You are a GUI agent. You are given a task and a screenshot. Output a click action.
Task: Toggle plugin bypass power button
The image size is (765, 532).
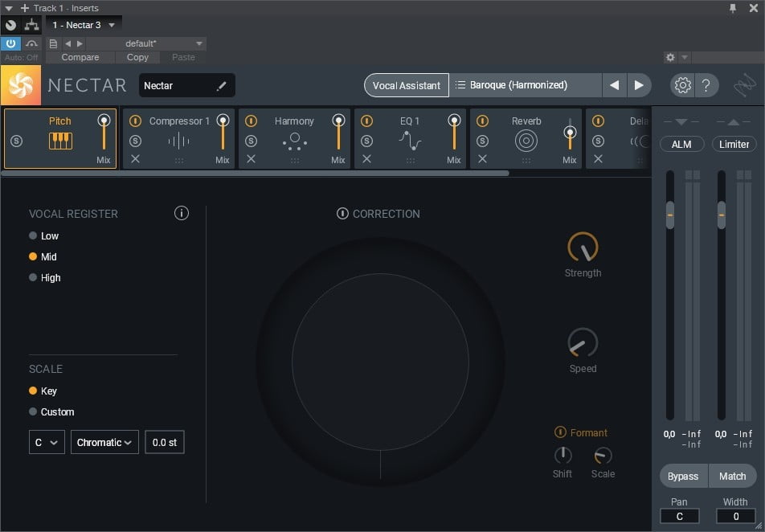(10, 43)
